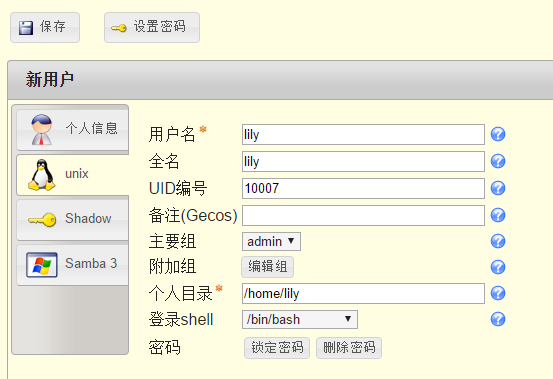Image resolution: width=553 pixels, height=379 pixels.
Task: Click the 删除密码 button
Action: (x=349, y=348)
